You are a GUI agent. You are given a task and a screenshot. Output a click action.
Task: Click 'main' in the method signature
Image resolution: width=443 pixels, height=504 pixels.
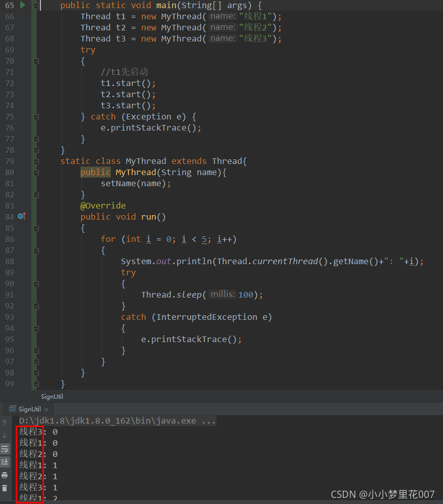click(x=166, y=6)
